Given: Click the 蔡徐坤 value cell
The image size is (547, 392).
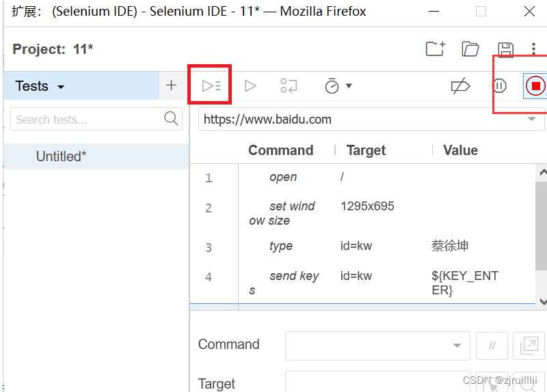Looking at the screenshot, I should pyautogui.click(x=450, y=246).
